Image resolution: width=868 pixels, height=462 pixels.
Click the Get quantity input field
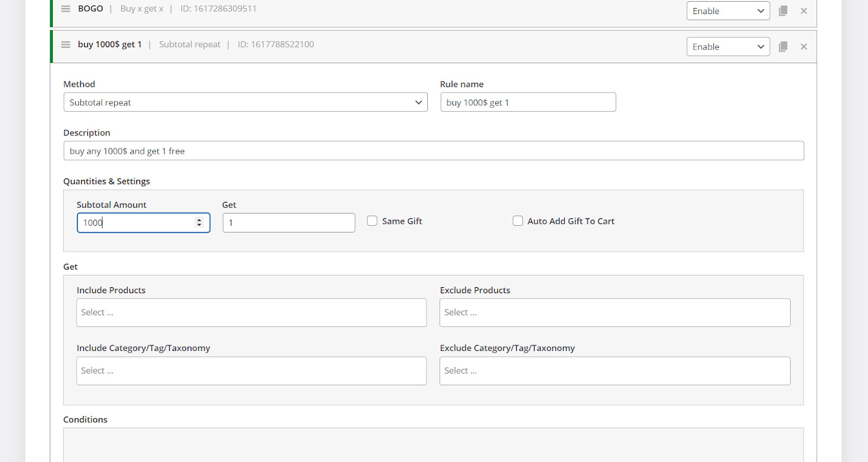(x=289, y=223)
